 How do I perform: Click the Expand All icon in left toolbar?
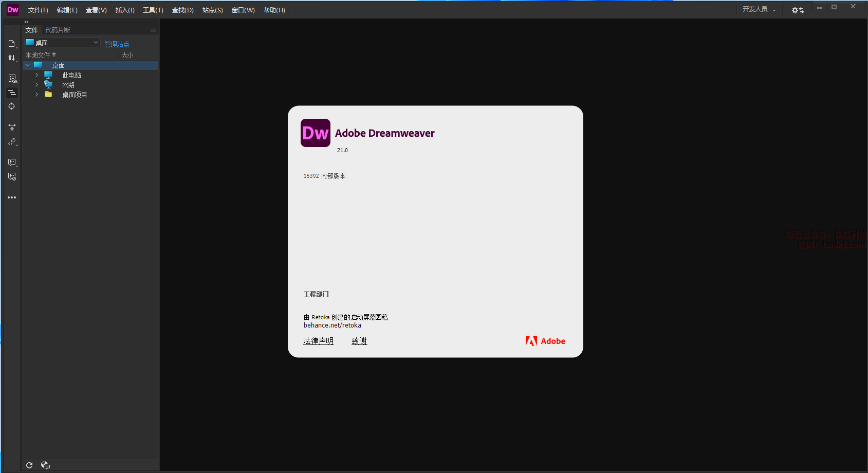pyautogui.click(x=12, y=127)
